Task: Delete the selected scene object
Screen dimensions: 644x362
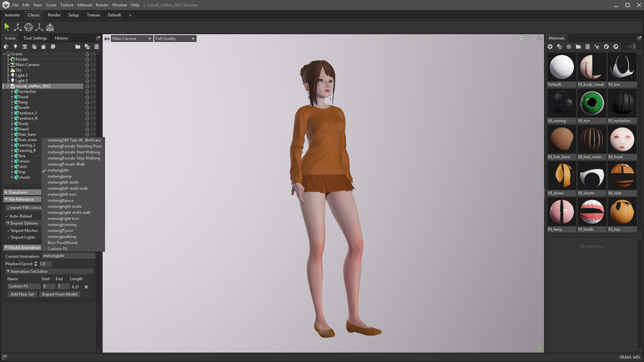Action: pos(97,47)
